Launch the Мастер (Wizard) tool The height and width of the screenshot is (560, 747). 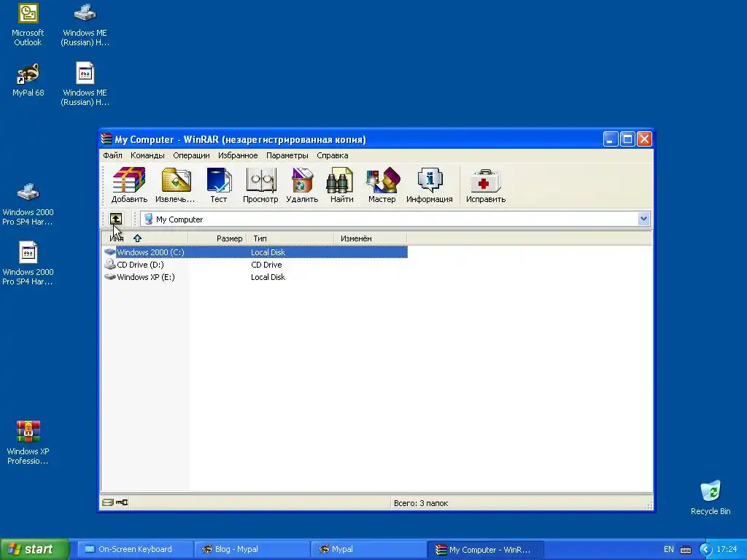click(x=382, y=185)
